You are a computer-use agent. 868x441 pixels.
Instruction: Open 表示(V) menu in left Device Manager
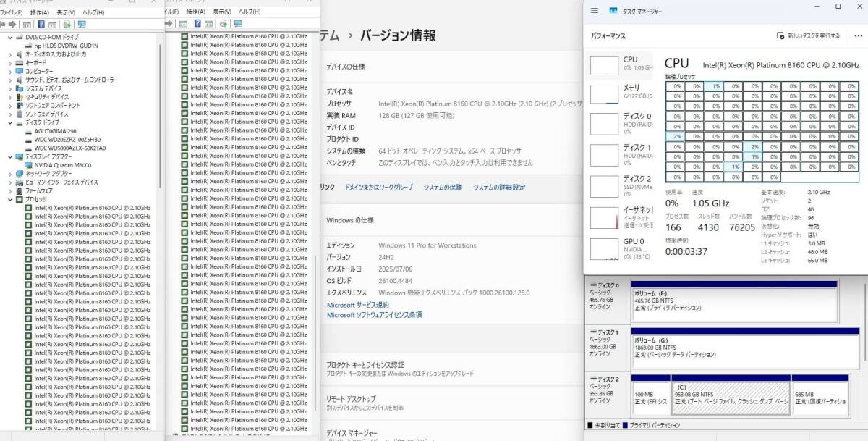(66, 12)
